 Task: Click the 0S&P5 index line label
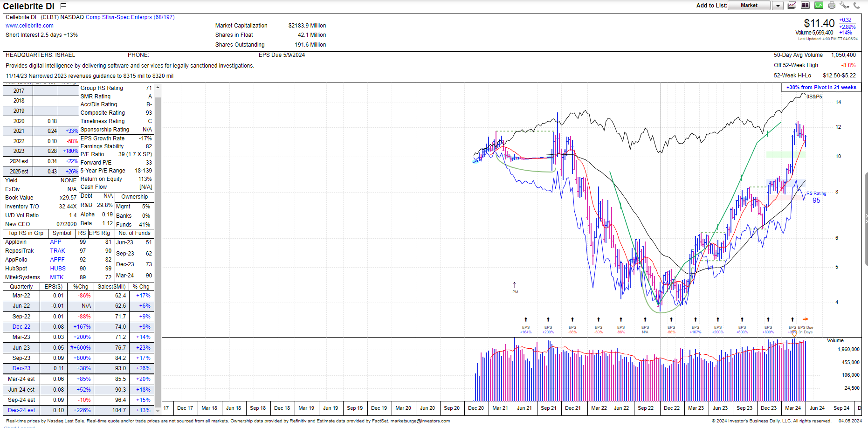click(814, 97)
